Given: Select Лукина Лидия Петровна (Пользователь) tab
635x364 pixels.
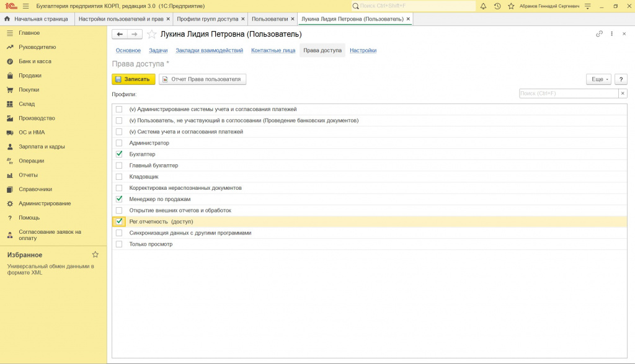Looking at the screenshot, I should point(352,19).
